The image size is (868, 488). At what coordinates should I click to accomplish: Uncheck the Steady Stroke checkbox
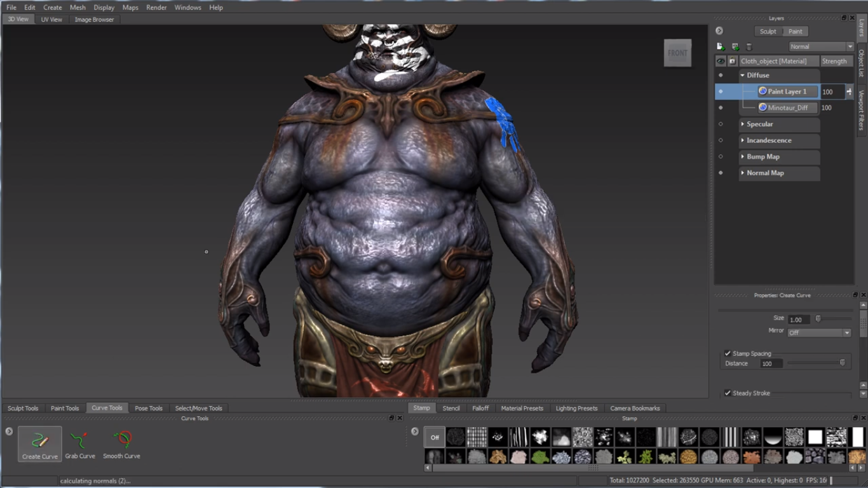pos(728,393)
